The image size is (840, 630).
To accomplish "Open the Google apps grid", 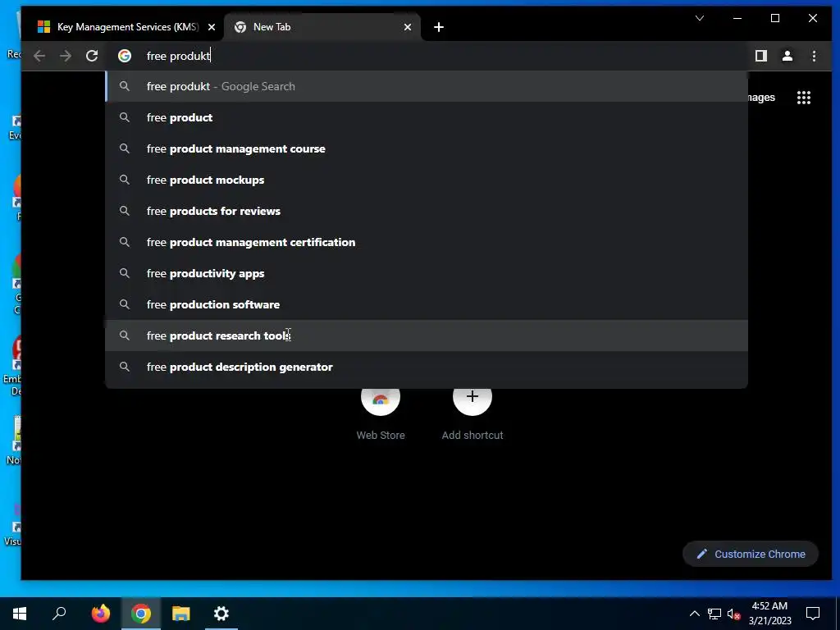I will [x=804, y=98].
